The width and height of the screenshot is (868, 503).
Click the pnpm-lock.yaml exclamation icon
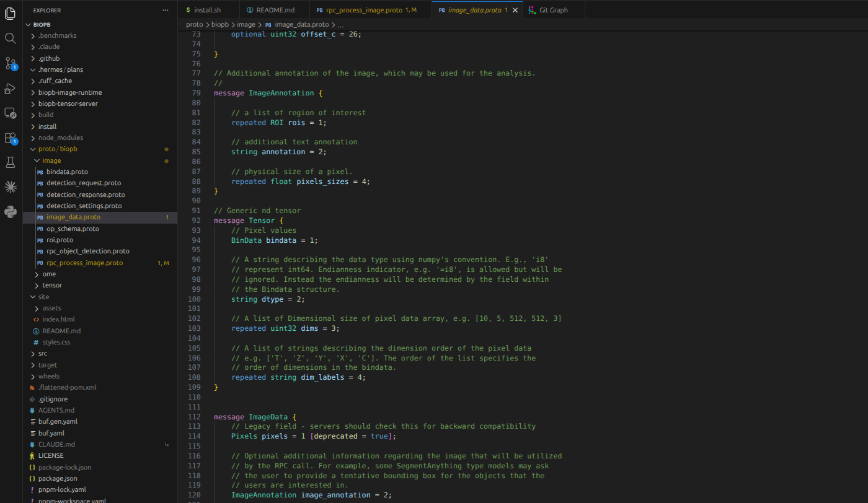(32, 489)
